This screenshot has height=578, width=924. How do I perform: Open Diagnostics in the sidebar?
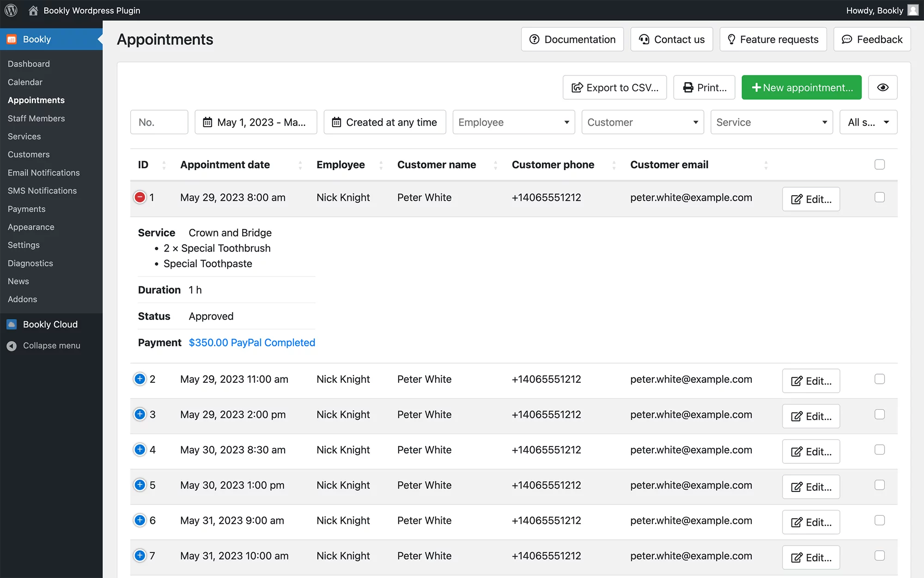30,263
